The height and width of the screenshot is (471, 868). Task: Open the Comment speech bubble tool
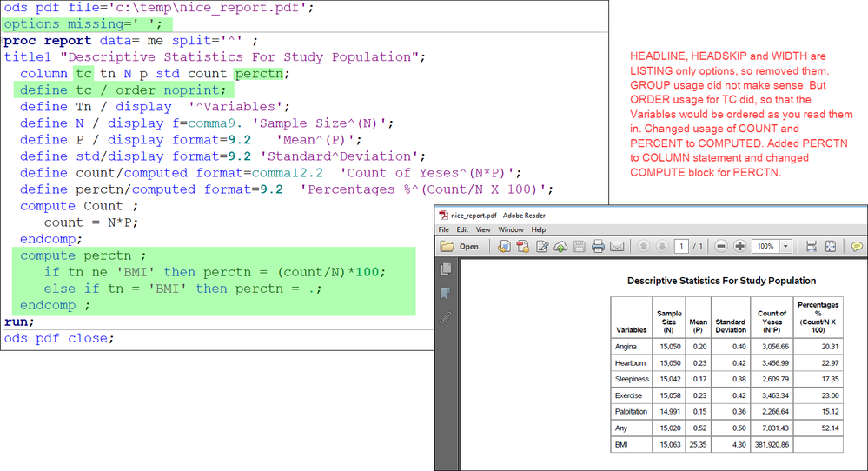coord(857,246)
